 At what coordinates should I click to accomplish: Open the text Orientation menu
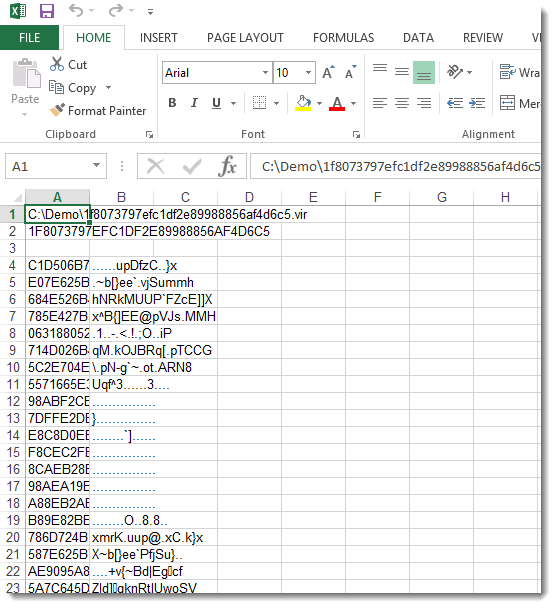460,72
